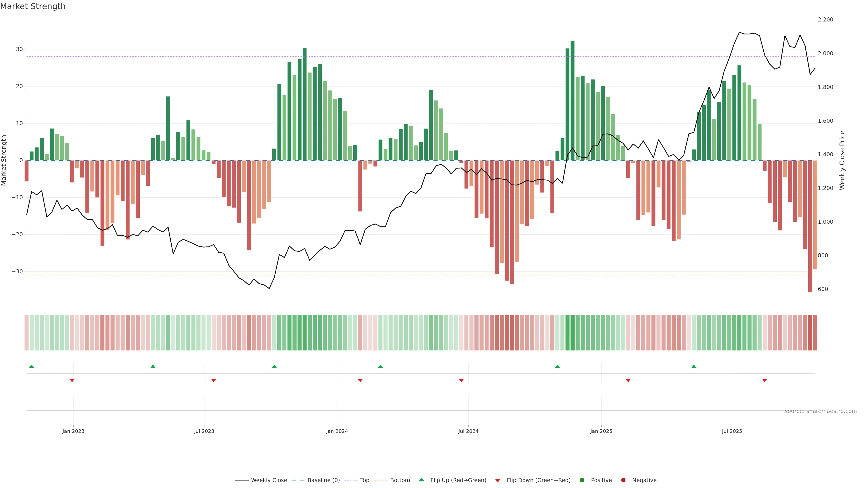Screen dimensions: 868x488
Task: Click the last red flip-down marker
Action: coord(764,380)
